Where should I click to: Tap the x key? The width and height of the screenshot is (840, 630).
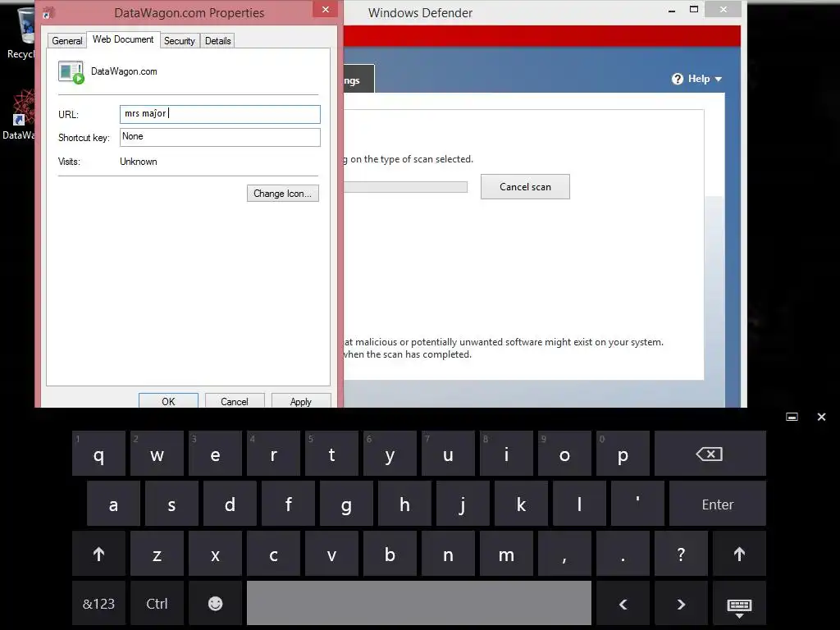point(216,554)
